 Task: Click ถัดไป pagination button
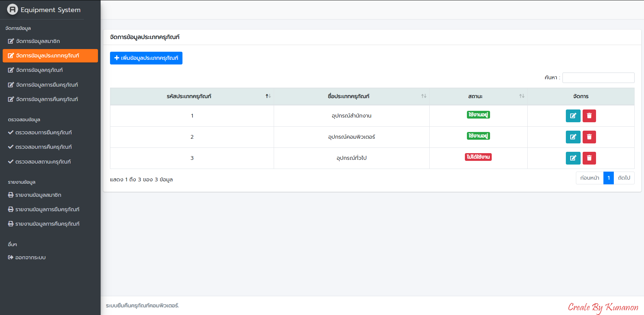coord(624,178)
